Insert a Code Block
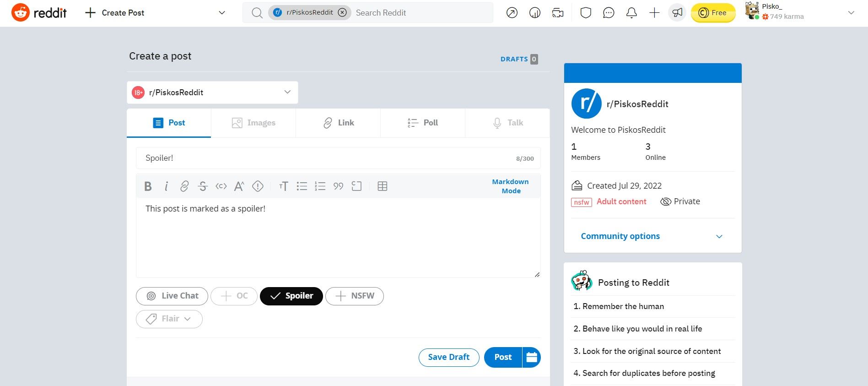The width and height of the screenshot is (868, 386). pos(356,186)
